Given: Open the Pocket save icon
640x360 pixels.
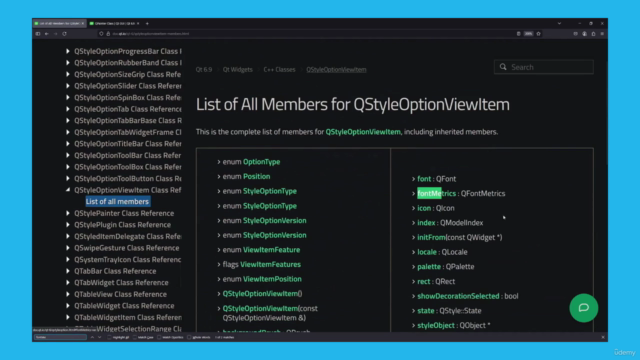Looking at the screenshot, I should coord(576,34).
